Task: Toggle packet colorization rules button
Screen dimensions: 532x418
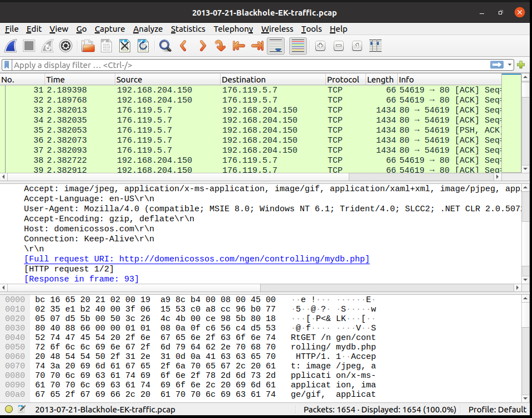Action: (x=298, y=46)
